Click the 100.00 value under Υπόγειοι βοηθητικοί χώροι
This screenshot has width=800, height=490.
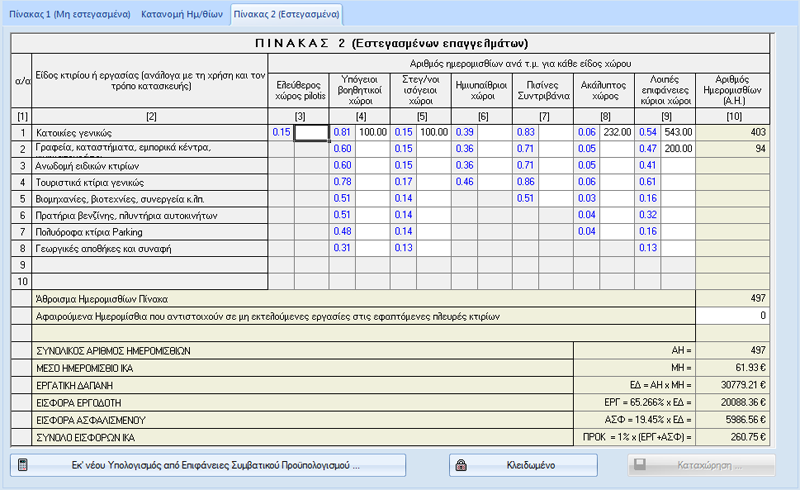(x=372, y=132)
